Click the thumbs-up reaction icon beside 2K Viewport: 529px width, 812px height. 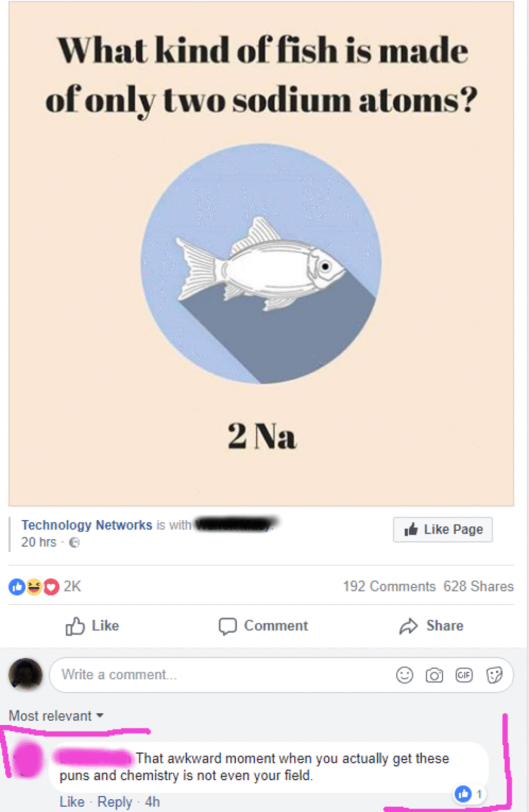click(x=17, y=586)
